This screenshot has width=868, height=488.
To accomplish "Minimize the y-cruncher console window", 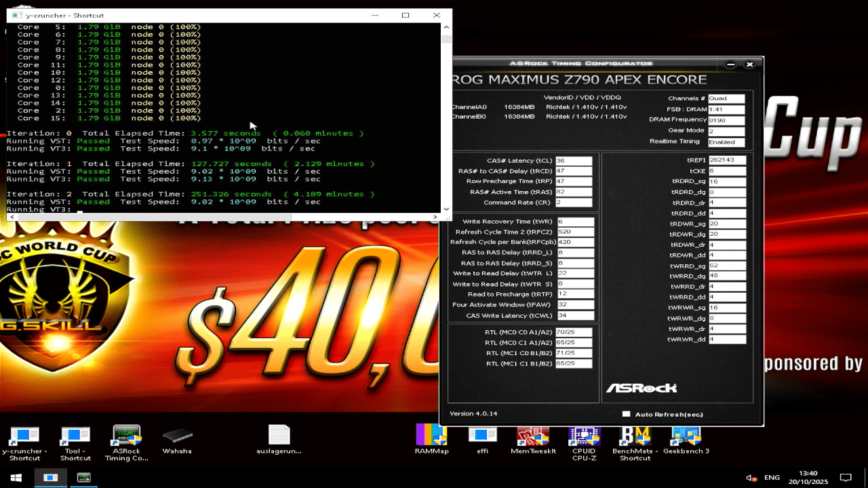I will [374, 15].
